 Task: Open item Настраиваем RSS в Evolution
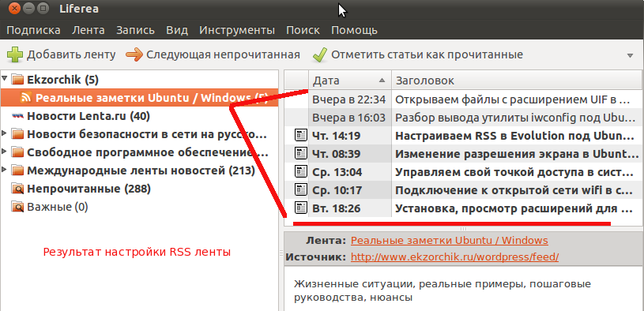[x=517, y=136]
